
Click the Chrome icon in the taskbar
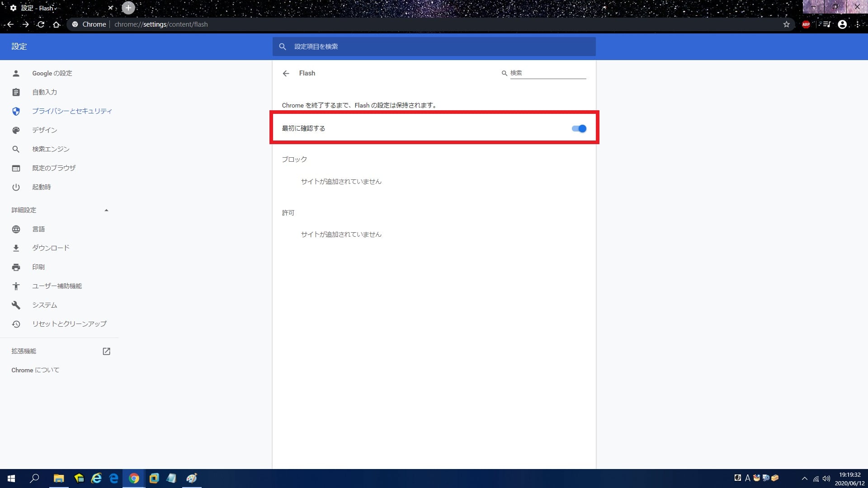pos(134,479)
